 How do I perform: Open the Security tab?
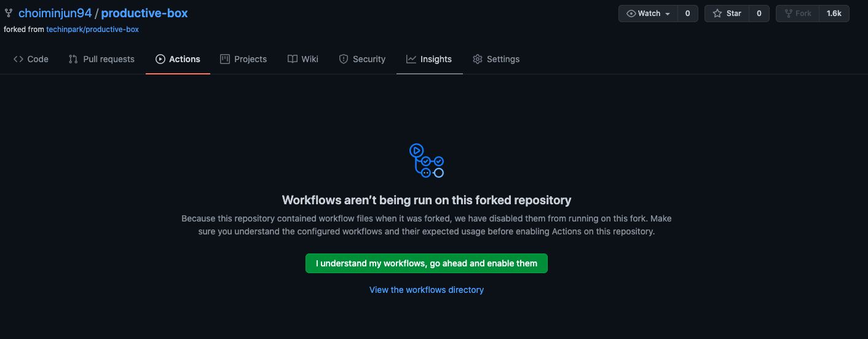pos(362,59)
